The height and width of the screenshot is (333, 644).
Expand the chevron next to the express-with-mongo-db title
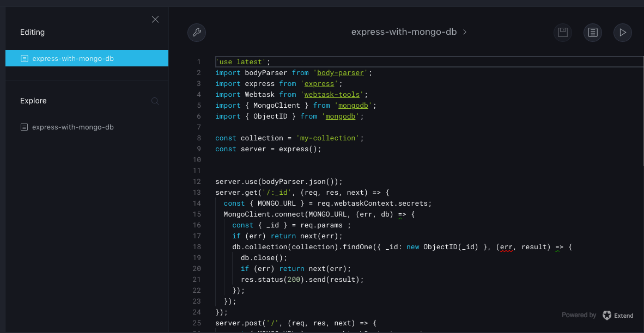point(464,32)
